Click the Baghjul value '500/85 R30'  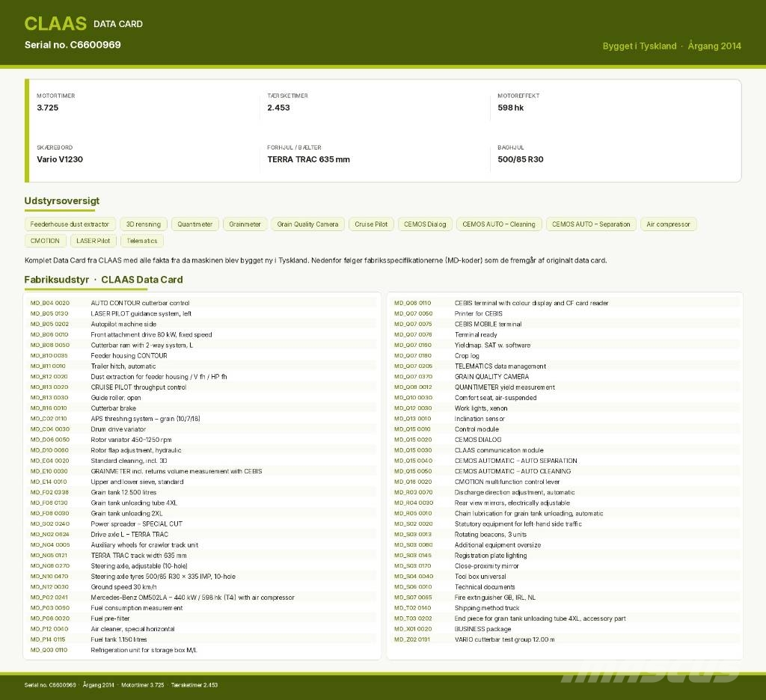click(x=521, y=159)
